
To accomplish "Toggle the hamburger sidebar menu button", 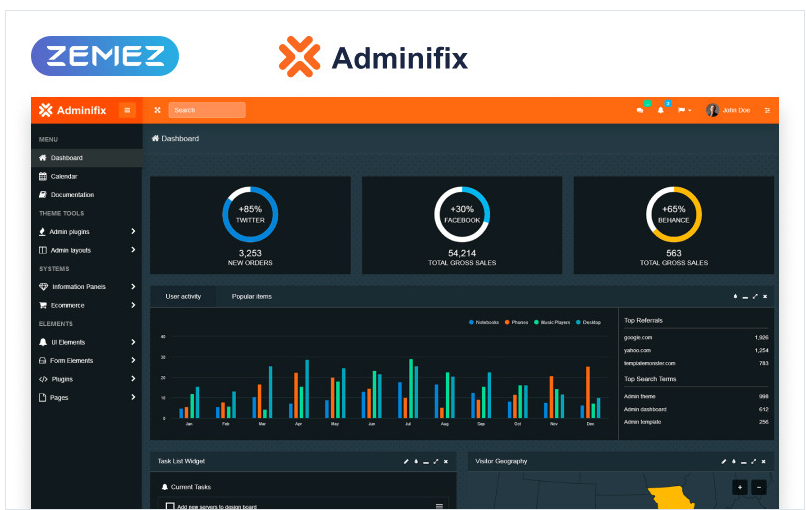I will tap(127, 110).
